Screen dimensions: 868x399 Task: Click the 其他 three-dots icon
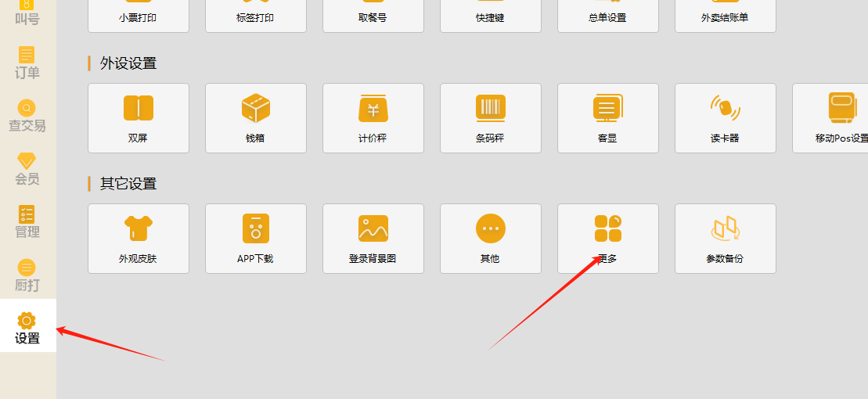click(491, 229)
